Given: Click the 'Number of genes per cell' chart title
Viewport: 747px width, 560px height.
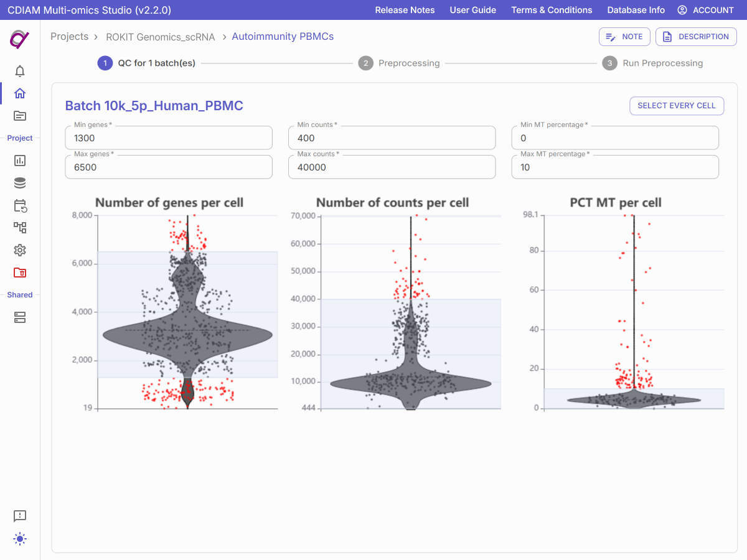Looking at the screenshot, I should 169,203.
